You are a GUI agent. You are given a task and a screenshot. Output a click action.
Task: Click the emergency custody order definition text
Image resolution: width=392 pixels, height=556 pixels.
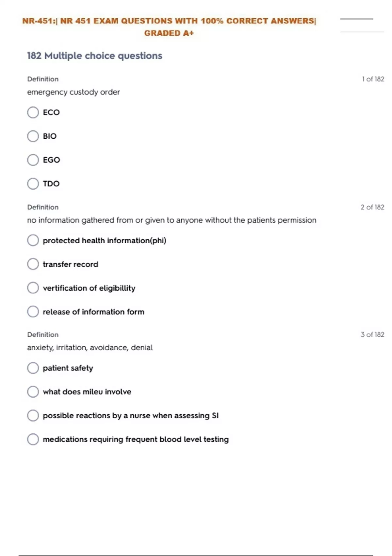(x=73, y=92)
